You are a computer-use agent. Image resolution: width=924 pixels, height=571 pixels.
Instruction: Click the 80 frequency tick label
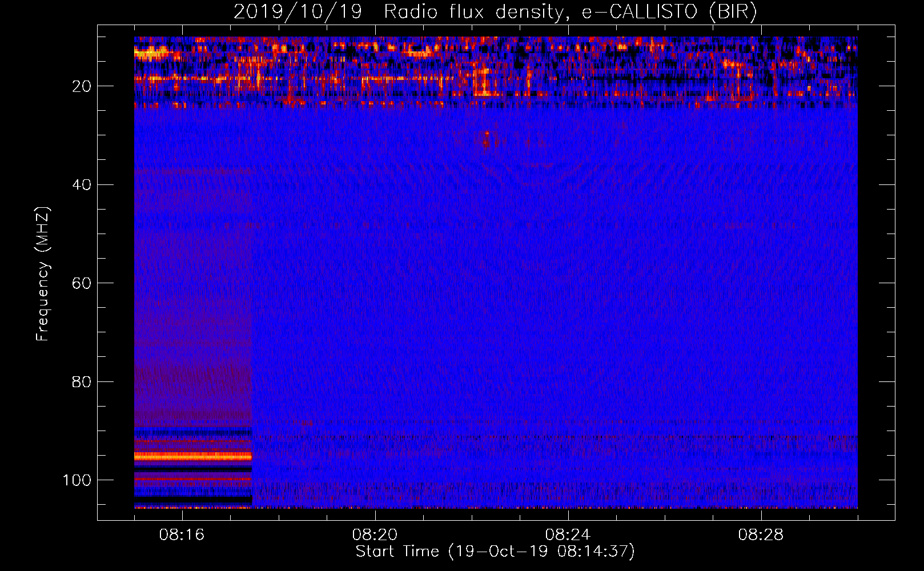[x=82, y=382]
